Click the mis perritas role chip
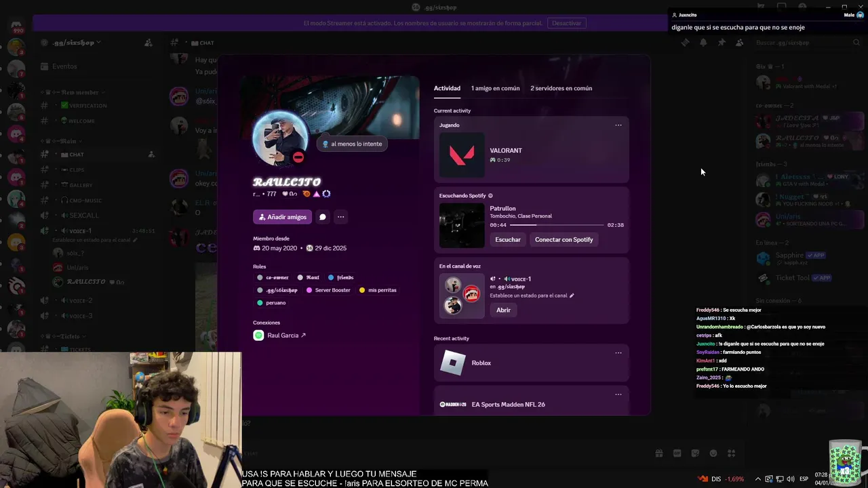This screenshot has height=488, width=868. 378,290
